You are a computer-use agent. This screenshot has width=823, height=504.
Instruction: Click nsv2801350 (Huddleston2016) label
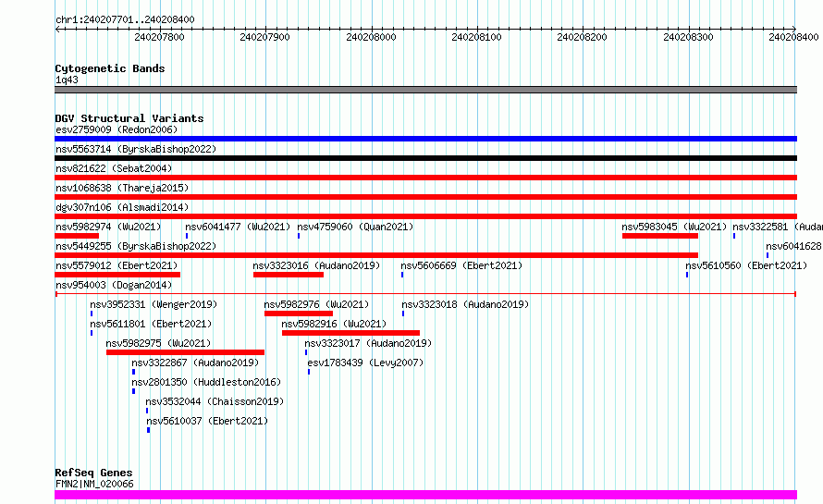pyautogui.click(x=206, y=382)
